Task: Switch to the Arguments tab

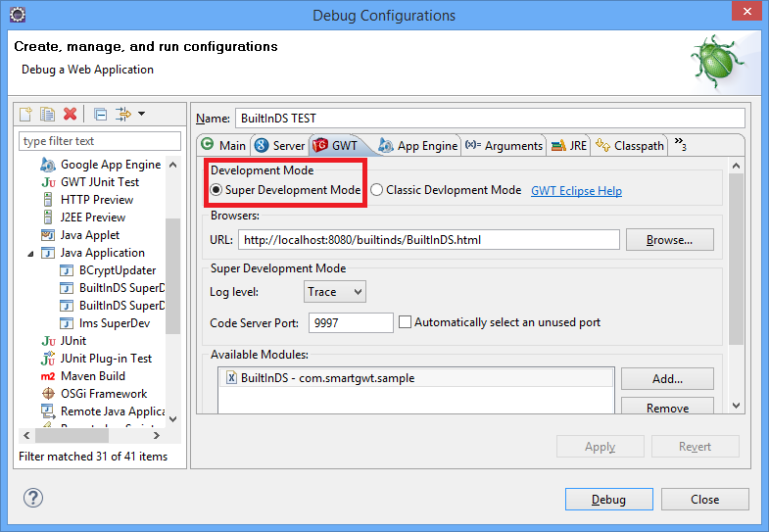Action: [504, 146]
